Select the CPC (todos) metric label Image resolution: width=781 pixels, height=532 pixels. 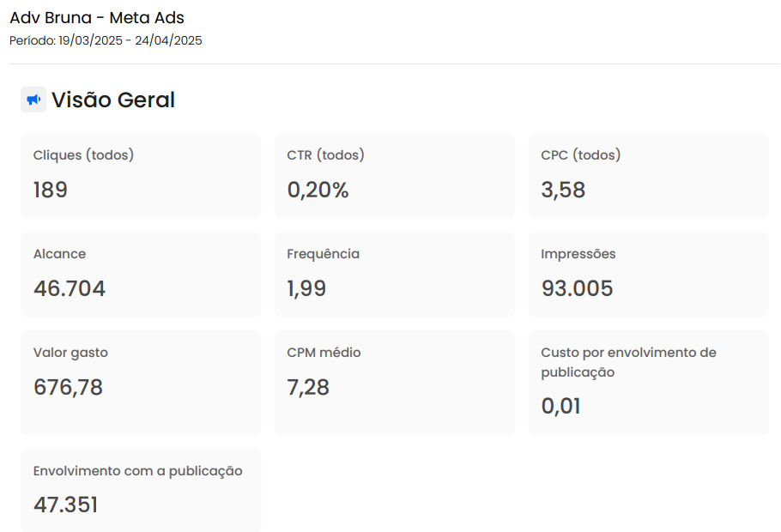(580, 155)
